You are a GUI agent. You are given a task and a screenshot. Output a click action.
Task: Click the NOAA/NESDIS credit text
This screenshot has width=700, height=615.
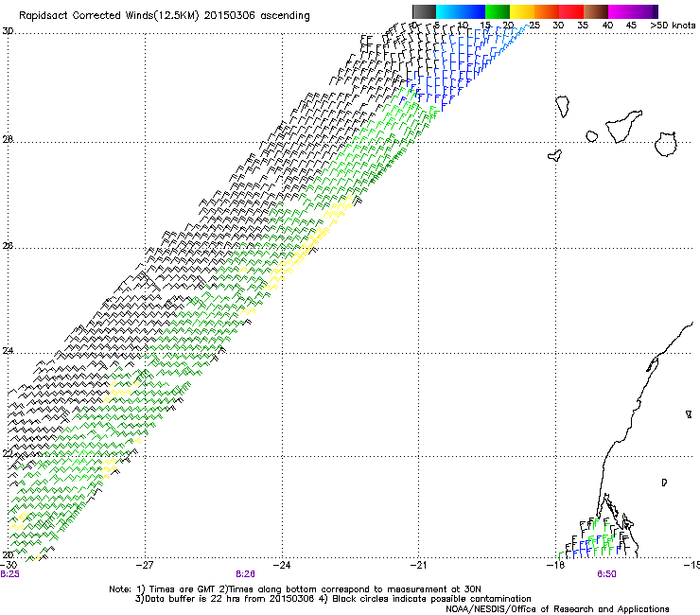point(557,609)
